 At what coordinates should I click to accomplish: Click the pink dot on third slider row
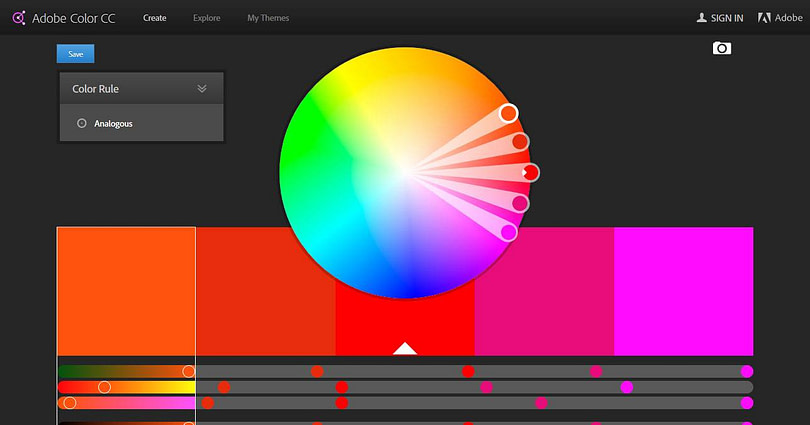pos(541,403)
